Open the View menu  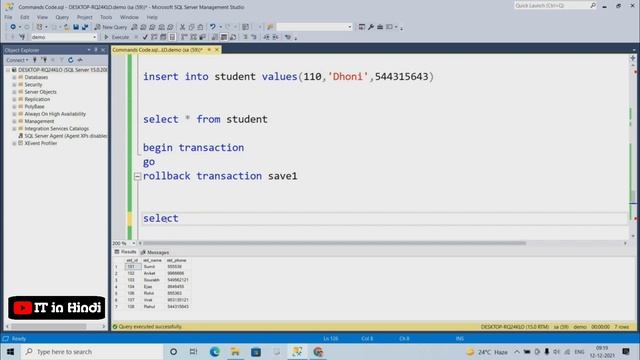[42, 17]
